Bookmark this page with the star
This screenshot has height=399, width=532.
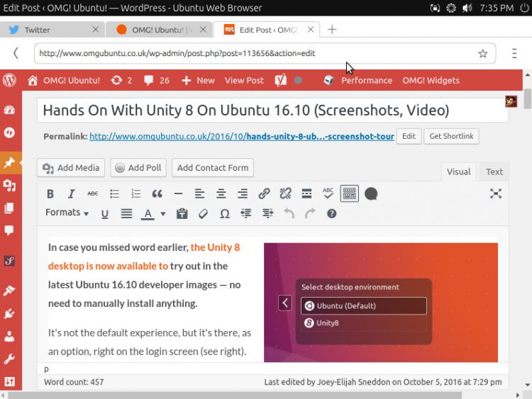(483, 53)
